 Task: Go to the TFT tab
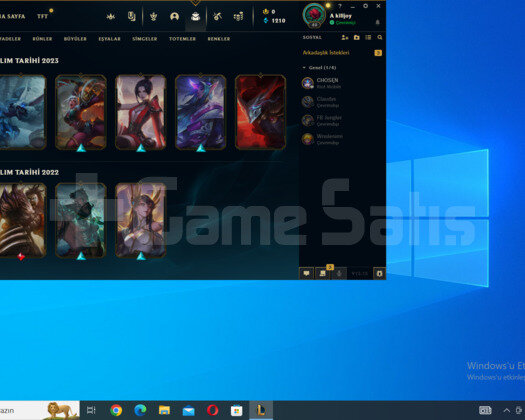click(x=43, y=16)
